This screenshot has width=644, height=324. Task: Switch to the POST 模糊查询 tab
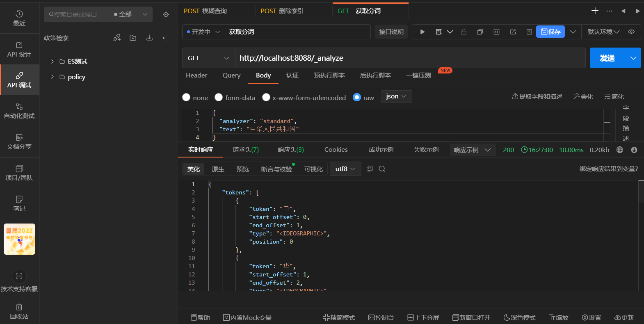point(205,11)
